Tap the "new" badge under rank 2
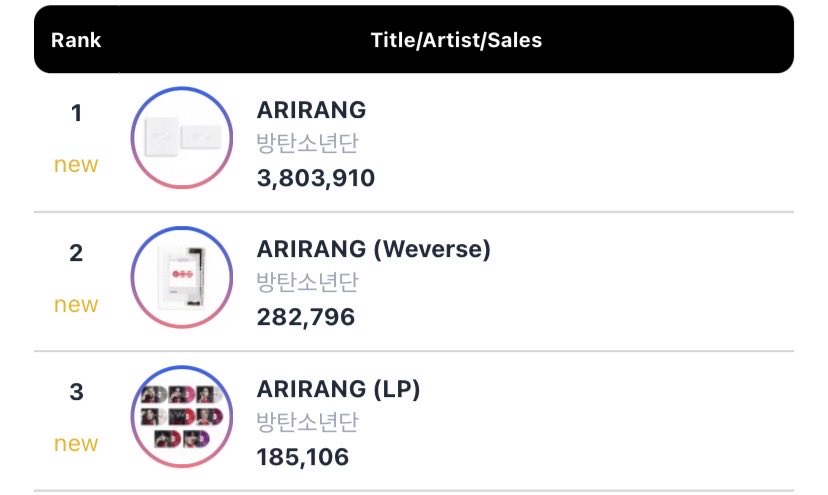This screenshot has width=828, height=495. (76, 304)
